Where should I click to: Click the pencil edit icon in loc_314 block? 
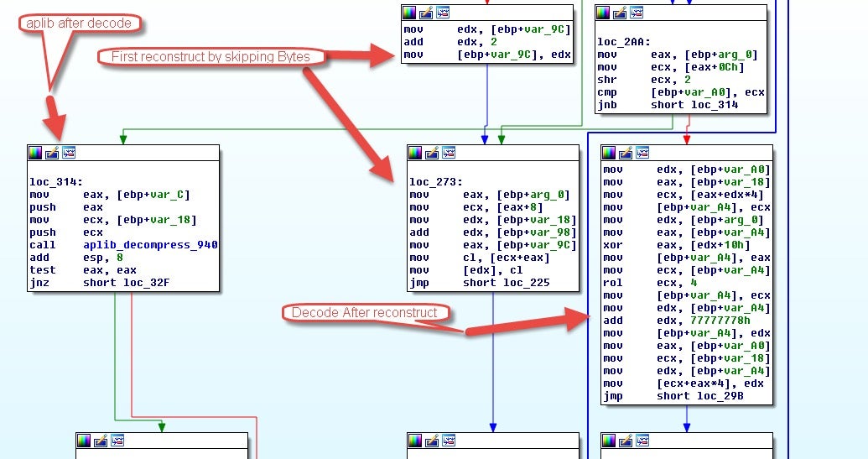tap(51, 153)
